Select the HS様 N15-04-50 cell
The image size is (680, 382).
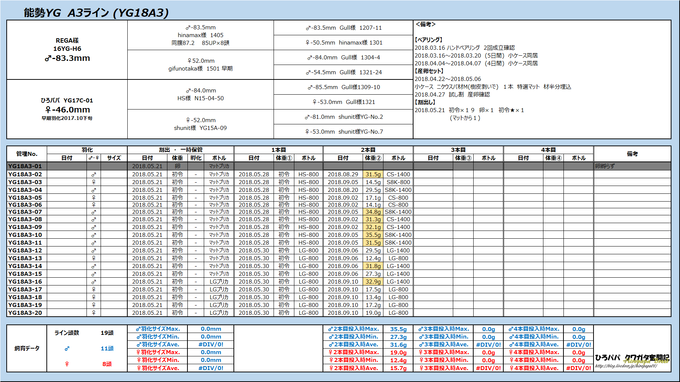pyautogui.click(x=200, y=95)
